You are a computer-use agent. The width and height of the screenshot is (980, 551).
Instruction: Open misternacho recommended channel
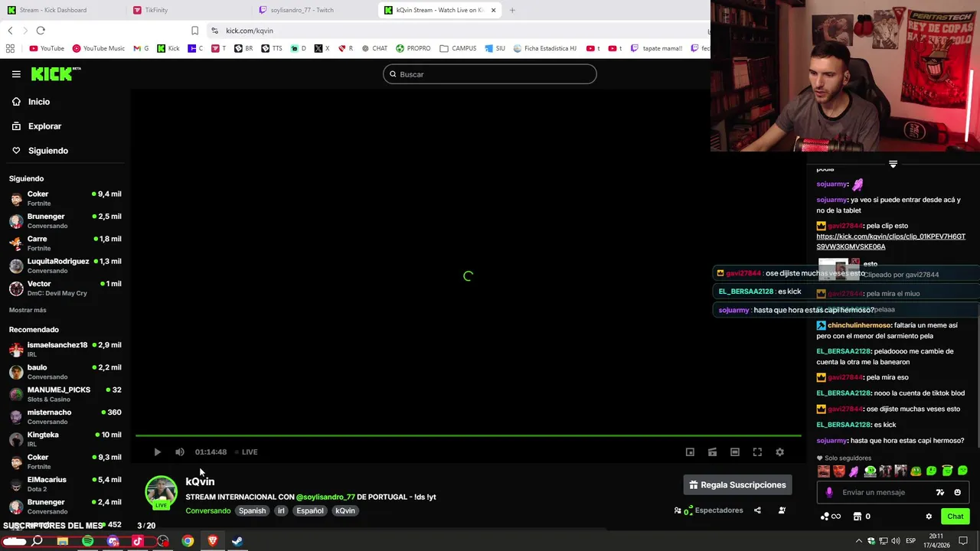pos(65,416)
